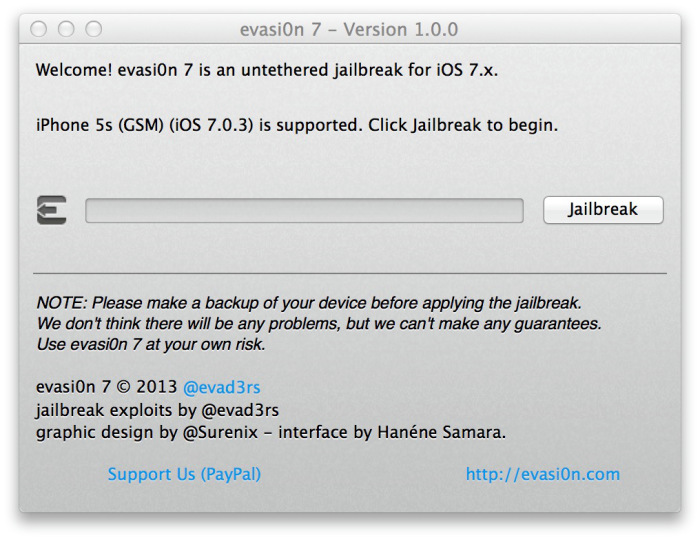
Task: Minimize the evasi0n 7 window
Action: click(x=67, y=30)
